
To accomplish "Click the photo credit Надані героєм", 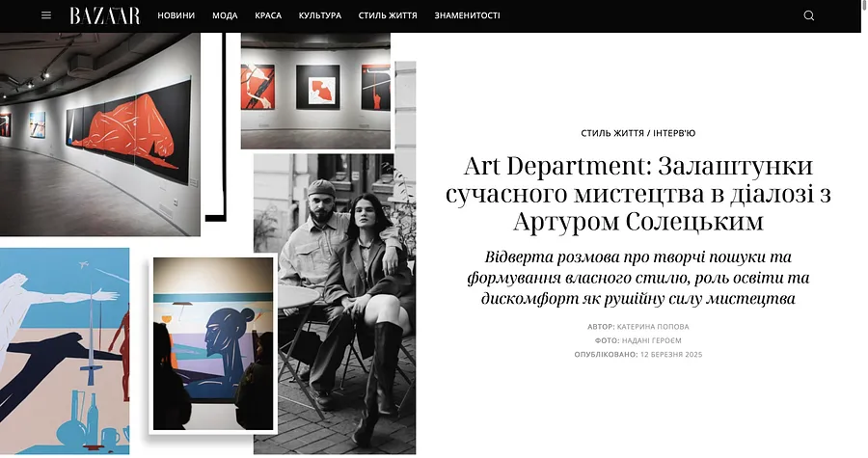I will click(x=652, y=340).
